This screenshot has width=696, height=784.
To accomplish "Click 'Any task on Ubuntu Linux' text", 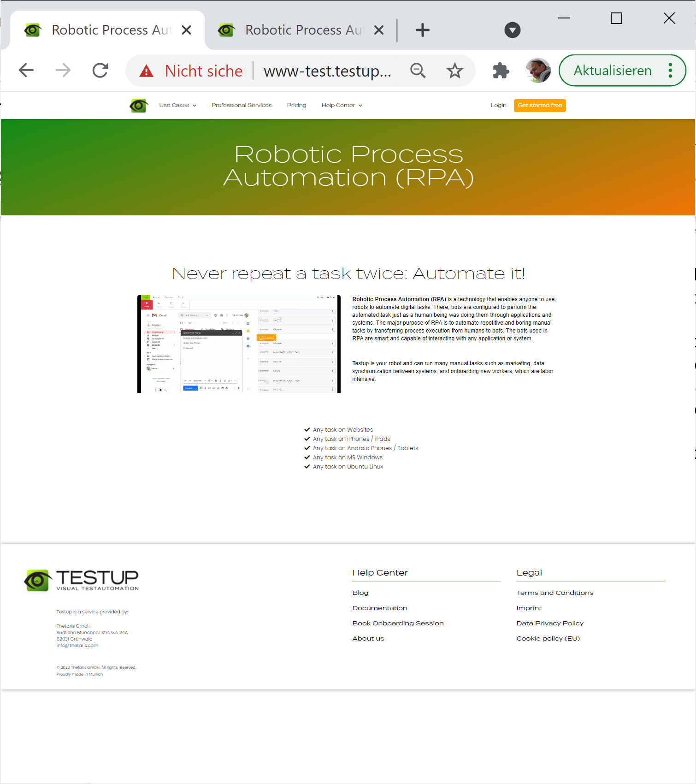I will point(348,467).
